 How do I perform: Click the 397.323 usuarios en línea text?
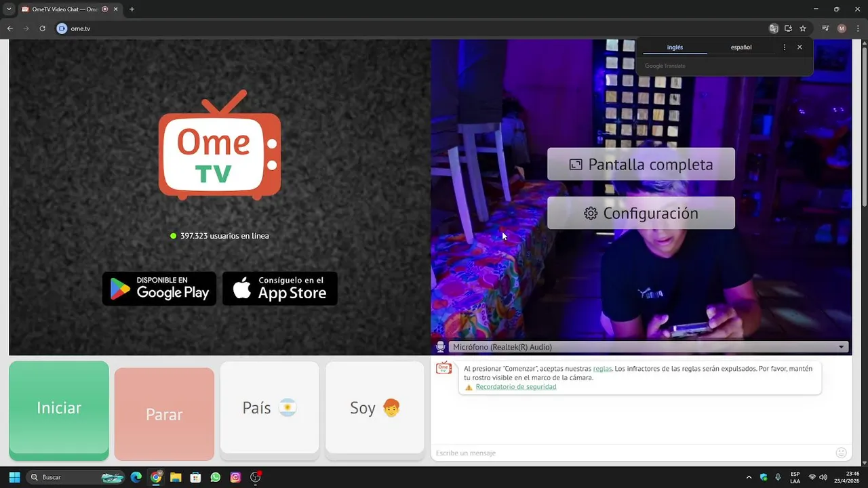pos(224,236)
